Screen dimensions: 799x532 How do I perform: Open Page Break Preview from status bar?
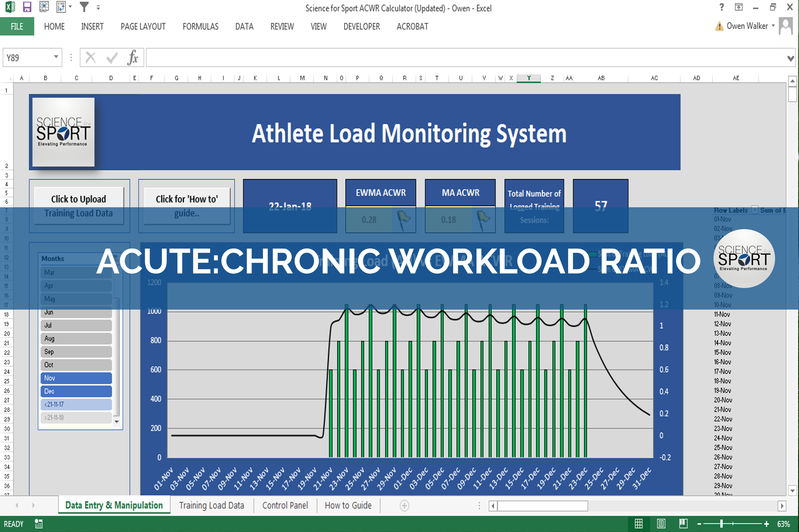click(683, 524)
